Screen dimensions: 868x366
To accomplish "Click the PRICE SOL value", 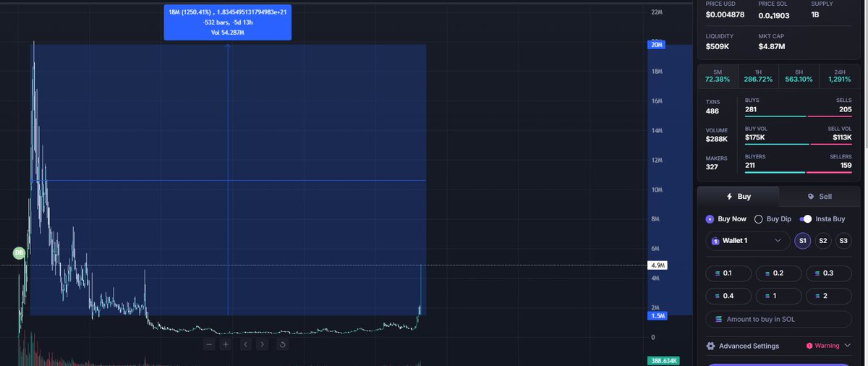I will (x=774, y=15).
